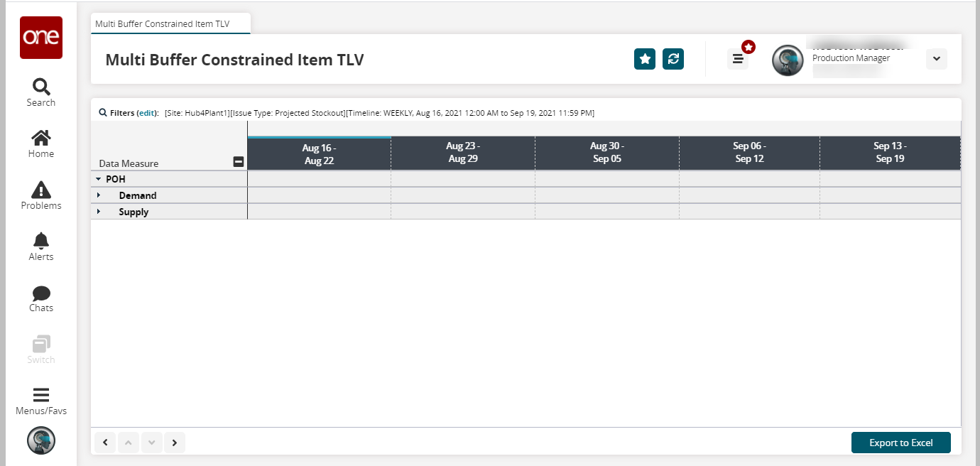980x466 pixels.
Task: Click the Filters magnifier icon
Action: 103,112
